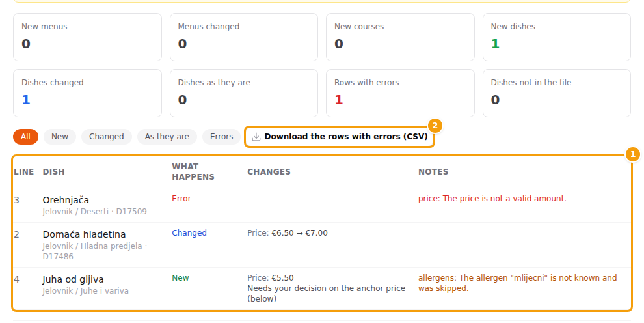644x323 pixels.
Task: Select the All filter pill
Action: point(25,137)
